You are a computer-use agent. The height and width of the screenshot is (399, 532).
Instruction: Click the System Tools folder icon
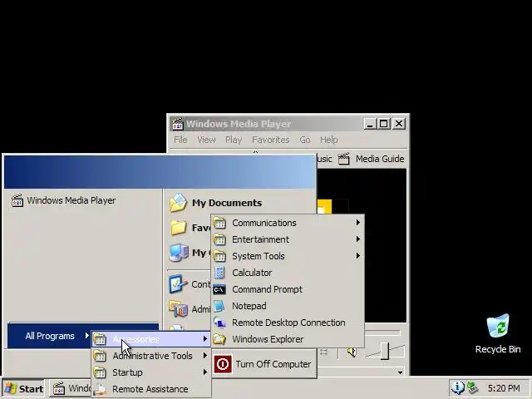coord(219,256)
